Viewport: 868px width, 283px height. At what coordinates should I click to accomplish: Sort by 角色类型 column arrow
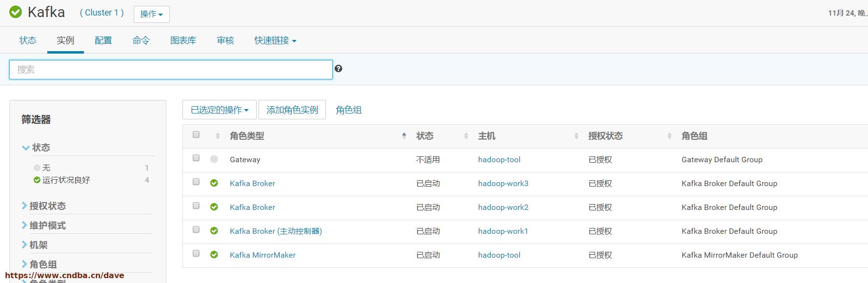tap(404, 136)
